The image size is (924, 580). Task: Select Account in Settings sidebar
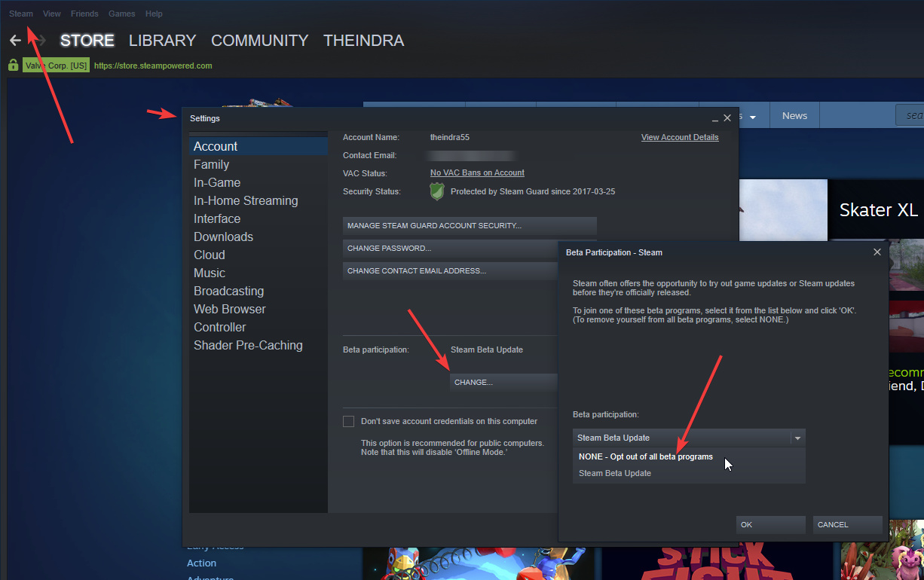(259, 146)
